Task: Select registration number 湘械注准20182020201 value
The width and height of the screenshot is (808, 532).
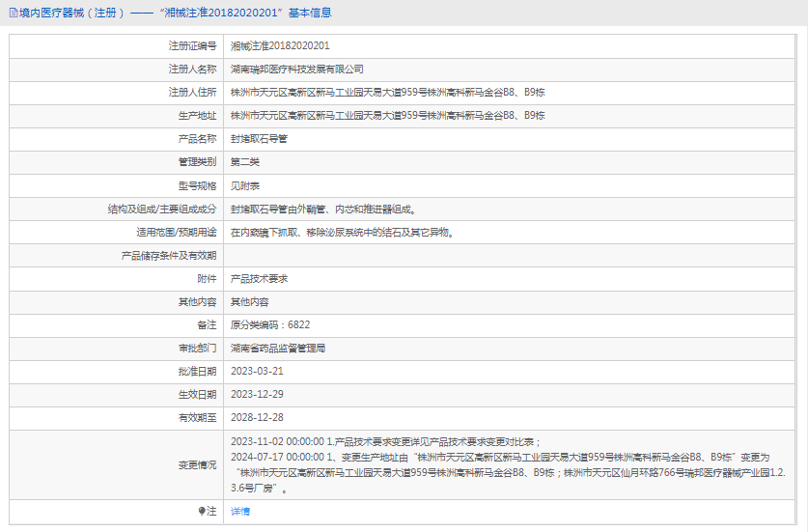Action: 280,46
